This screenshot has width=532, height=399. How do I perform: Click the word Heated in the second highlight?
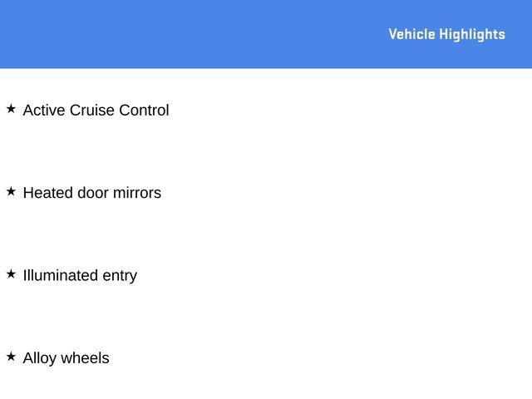coord(47,193)
